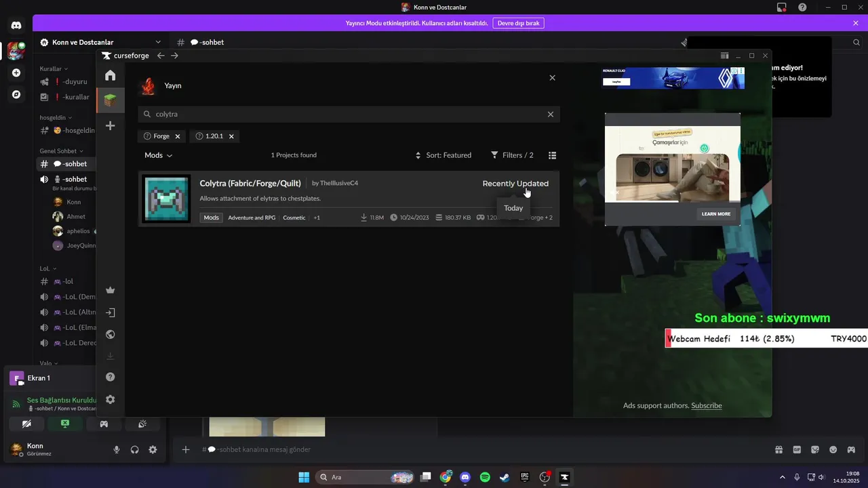The image size is (868, 488).
Task: Add a server with Discord plus icon
Action: click(16, 73)
